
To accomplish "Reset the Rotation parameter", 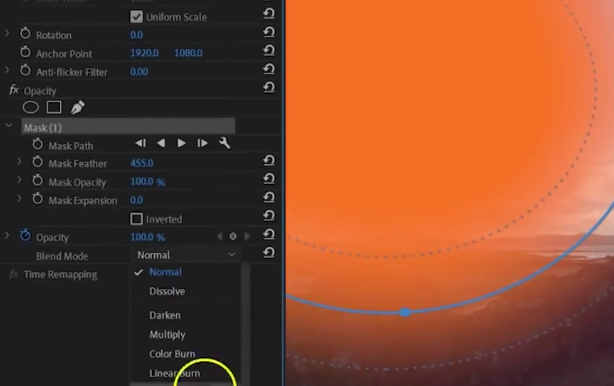I will (269, 32).
